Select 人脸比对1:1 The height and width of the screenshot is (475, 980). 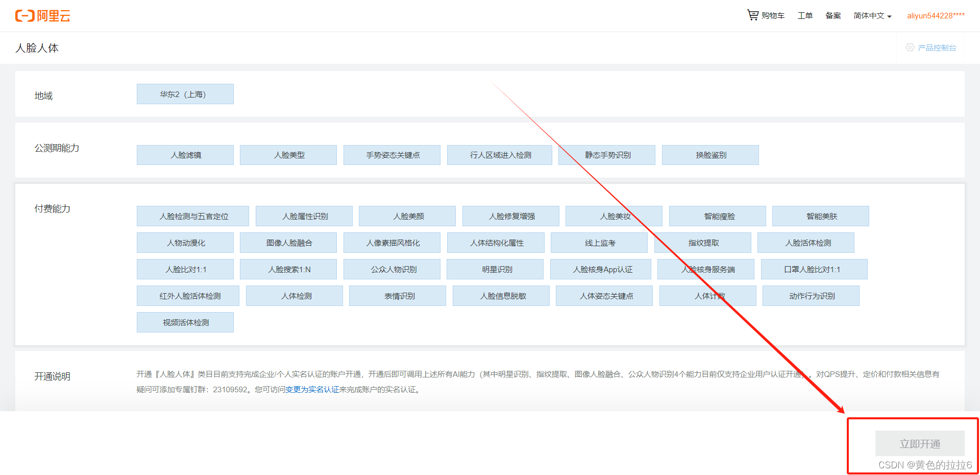pos(185,269)
